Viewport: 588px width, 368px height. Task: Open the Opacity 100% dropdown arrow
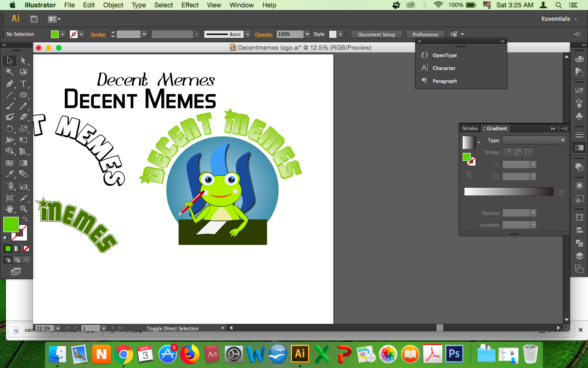coord(307,34)
